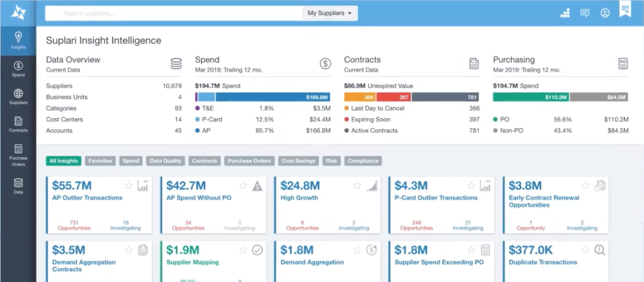Click magnifier icon on Duplicate Transactions card
The width and height of the screenshot is (644, 282).
[x=600, y=250]
